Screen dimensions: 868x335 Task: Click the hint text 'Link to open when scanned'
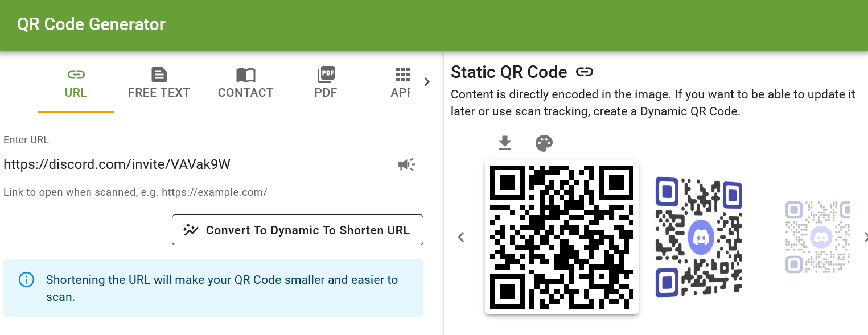pyautogui.click(x=135, y=192)
